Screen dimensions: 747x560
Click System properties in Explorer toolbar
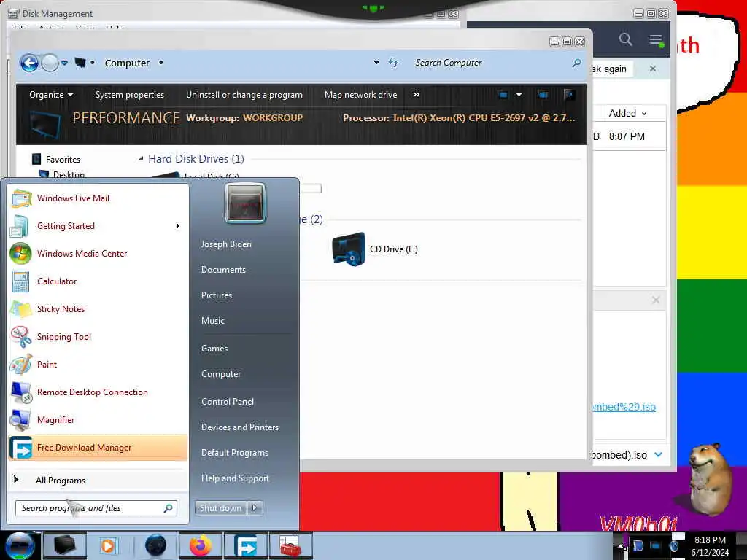click(130, 95)
